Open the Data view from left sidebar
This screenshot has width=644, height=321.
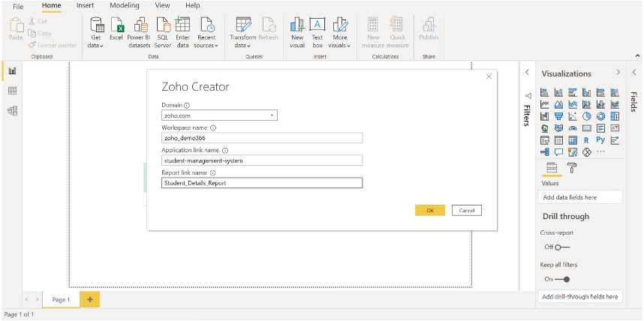12,91
